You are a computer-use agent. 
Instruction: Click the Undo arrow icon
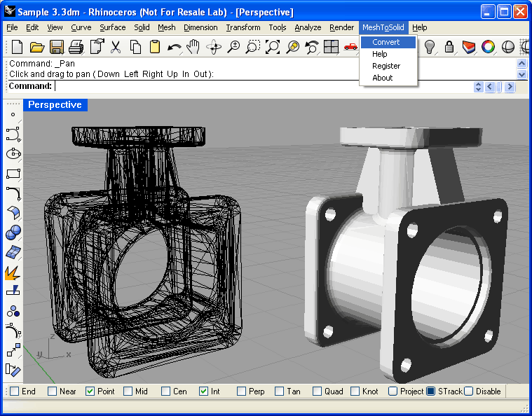(174, 47)
